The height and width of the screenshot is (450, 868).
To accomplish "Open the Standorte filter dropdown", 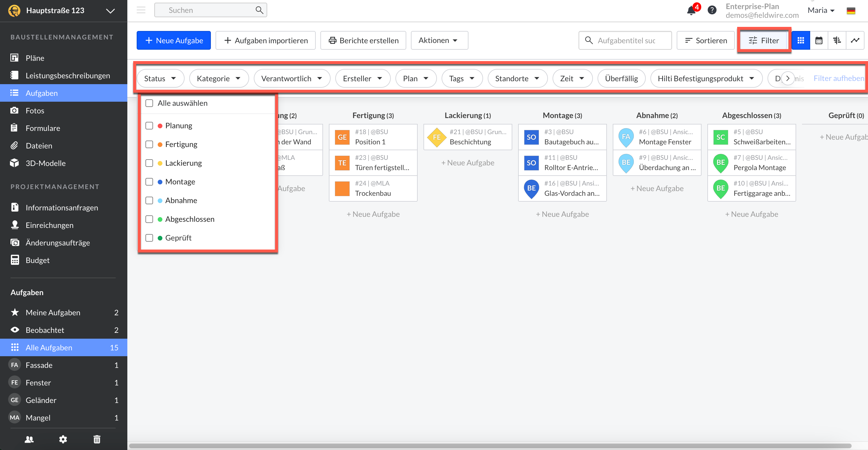I will click(518, 79).
